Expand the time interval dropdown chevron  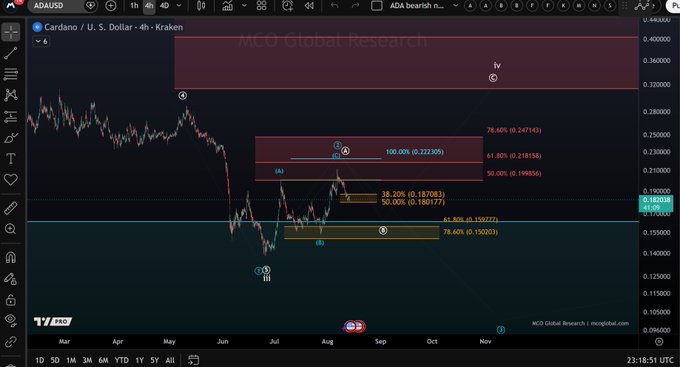coord(179,6)
